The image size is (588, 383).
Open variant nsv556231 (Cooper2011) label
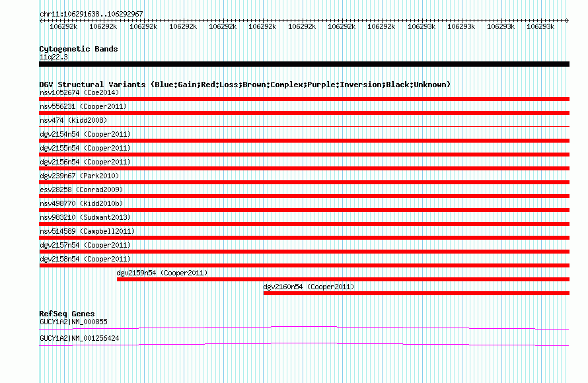pos(83,106)
